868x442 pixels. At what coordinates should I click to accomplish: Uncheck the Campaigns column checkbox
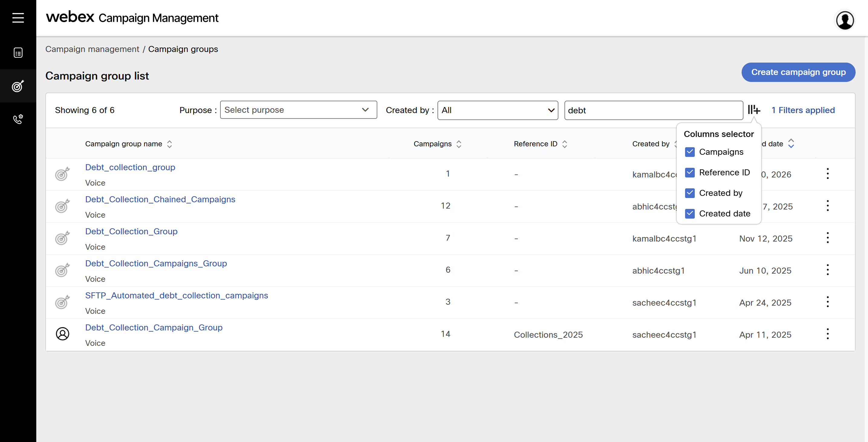click(x=690, y=152)
